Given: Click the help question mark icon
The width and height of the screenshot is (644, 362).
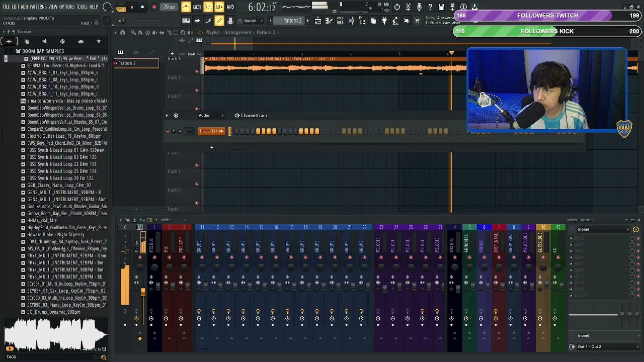Looking at the screenshot, I should (430, 7).
